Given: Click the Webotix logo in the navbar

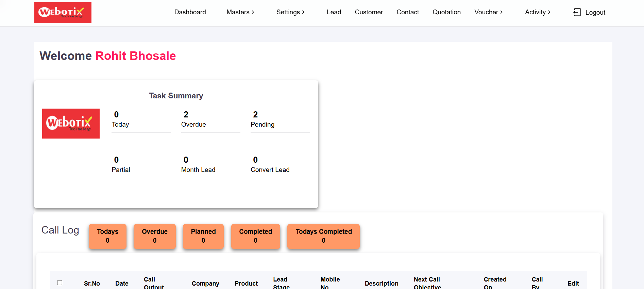Looking at the screenshot, I should [63, 13].
